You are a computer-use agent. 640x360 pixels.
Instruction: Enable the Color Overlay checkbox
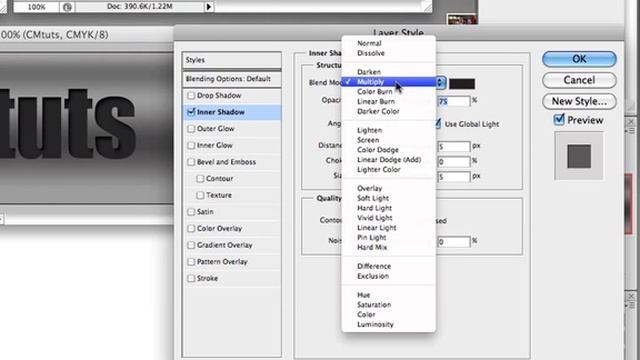pos(191,229)
